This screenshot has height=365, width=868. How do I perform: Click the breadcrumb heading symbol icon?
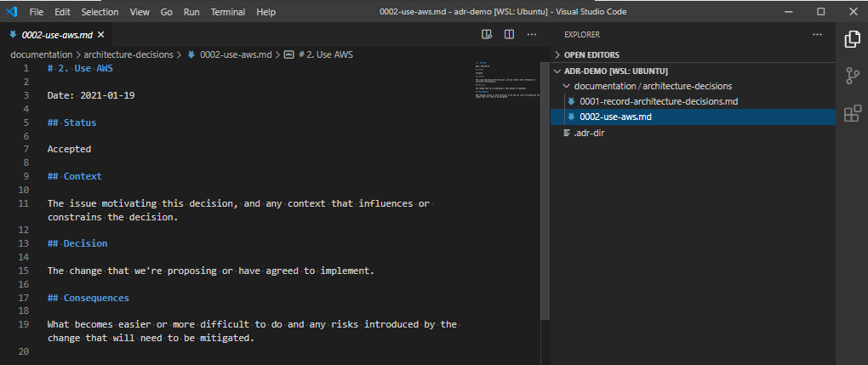tap(288, 54)
